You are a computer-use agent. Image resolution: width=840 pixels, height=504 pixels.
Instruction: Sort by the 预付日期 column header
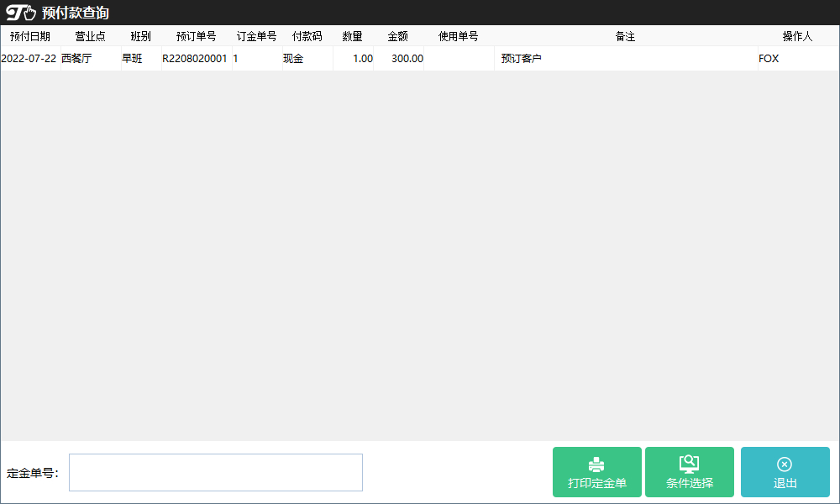[30, 36]
